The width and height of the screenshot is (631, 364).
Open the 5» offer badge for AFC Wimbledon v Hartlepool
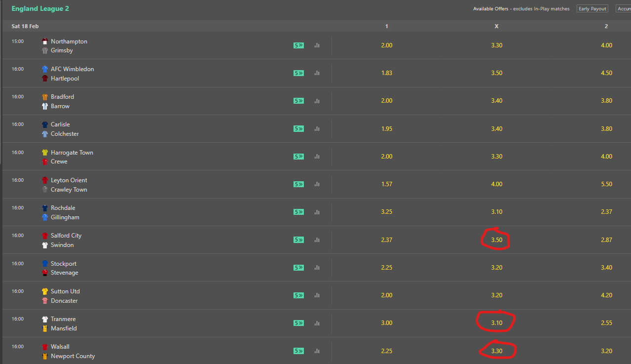(x=298, y=73)
